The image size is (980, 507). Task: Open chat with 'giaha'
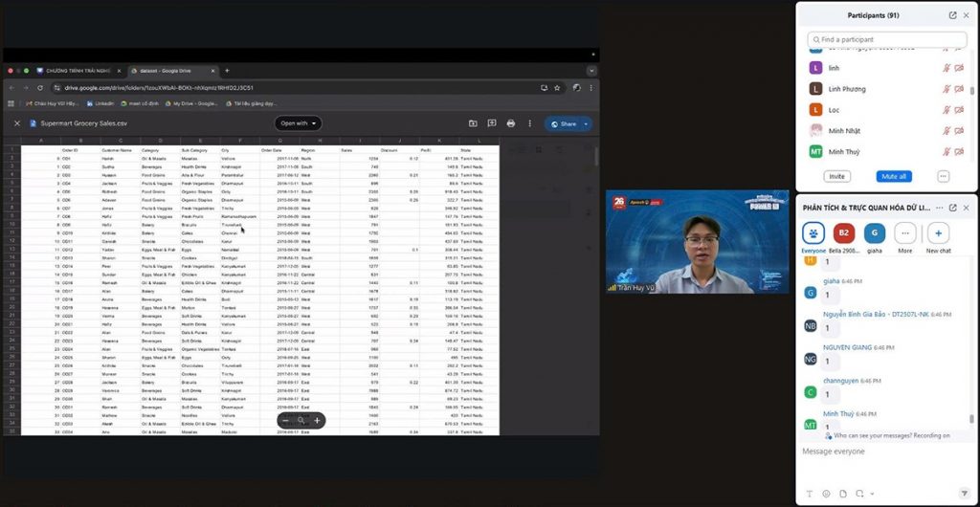click(875, 237)
